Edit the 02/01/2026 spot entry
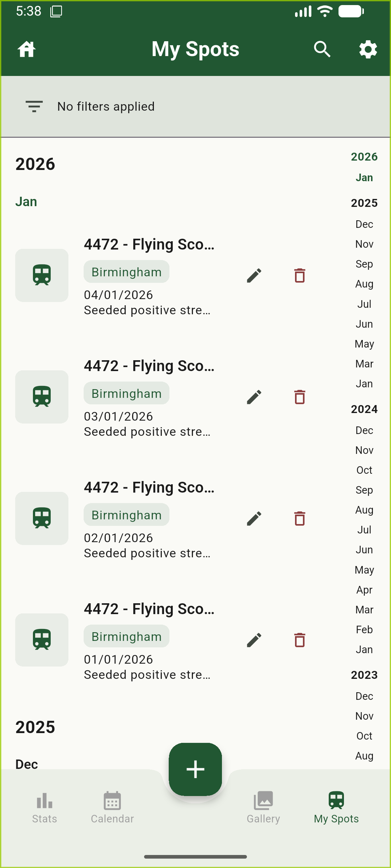Screen dimensions: 391x868 click(x=254, y=519)
